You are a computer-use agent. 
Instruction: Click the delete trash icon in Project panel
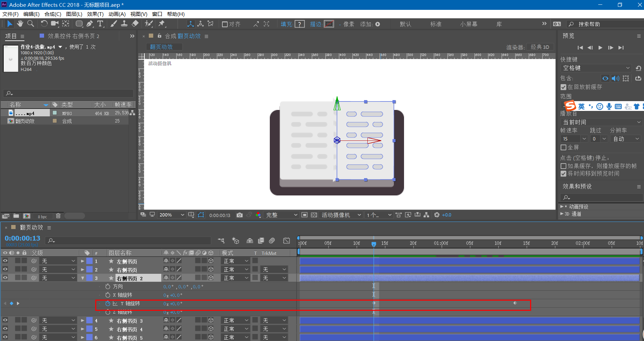point(58,216)
